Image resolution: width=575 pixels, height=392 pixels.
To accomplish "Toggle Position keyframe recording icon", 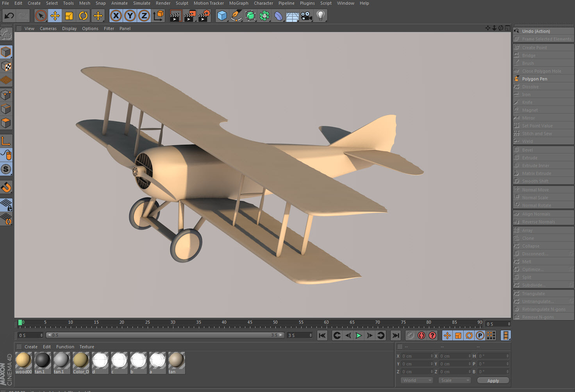I will (x=447, y=335).
